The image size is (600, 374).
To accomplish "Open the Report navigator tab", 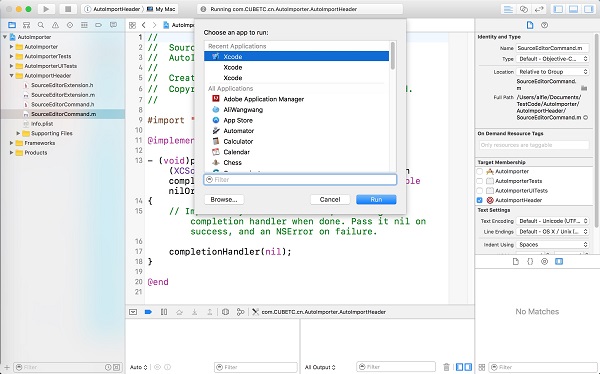I will pyautogui.click(x=113, y=25).
